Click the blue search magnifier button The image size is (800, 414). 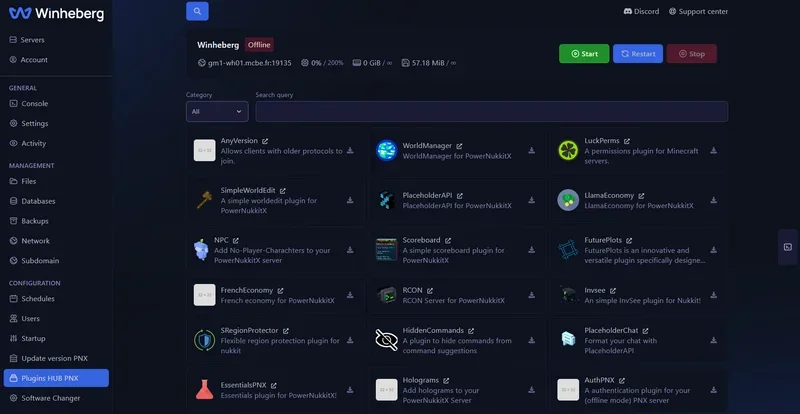pyautogui.click(x=197, y=11)
